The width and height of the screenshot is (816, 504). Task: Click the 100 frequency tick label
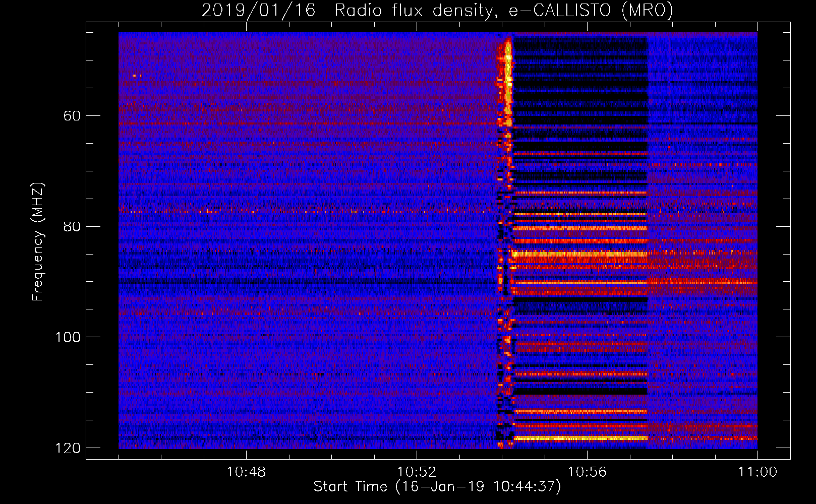68,337
